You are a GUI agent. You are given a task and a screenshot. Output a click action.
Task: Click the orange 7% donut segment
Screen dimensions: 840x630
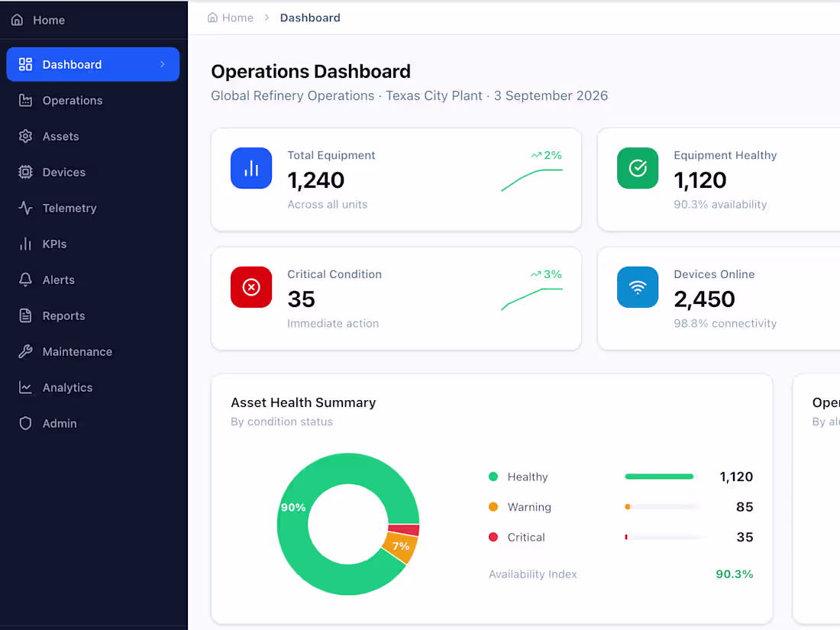click(402, 547)
